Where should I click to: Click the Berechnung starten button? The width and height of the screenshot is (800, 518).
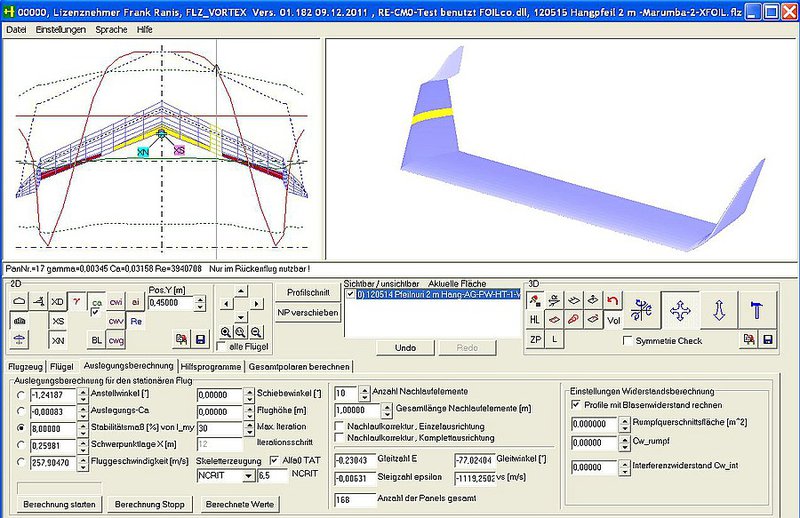point(56,505)
